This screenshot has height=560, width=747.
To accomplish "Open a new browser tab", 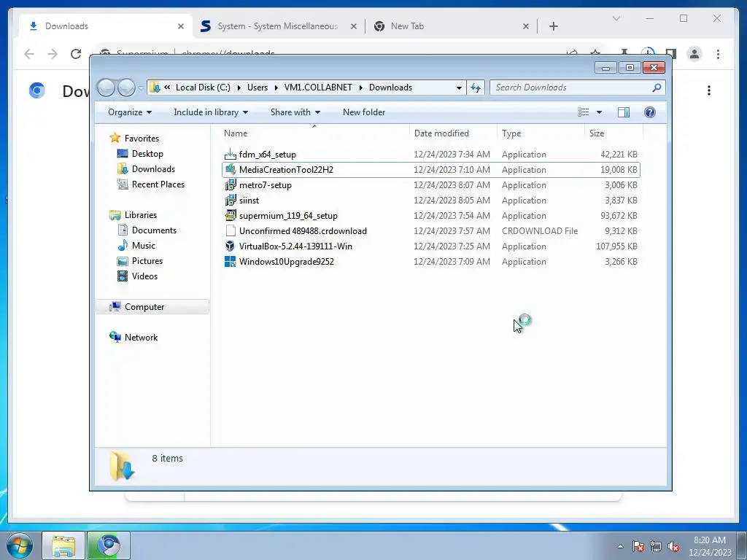I will tap(554, 26).
